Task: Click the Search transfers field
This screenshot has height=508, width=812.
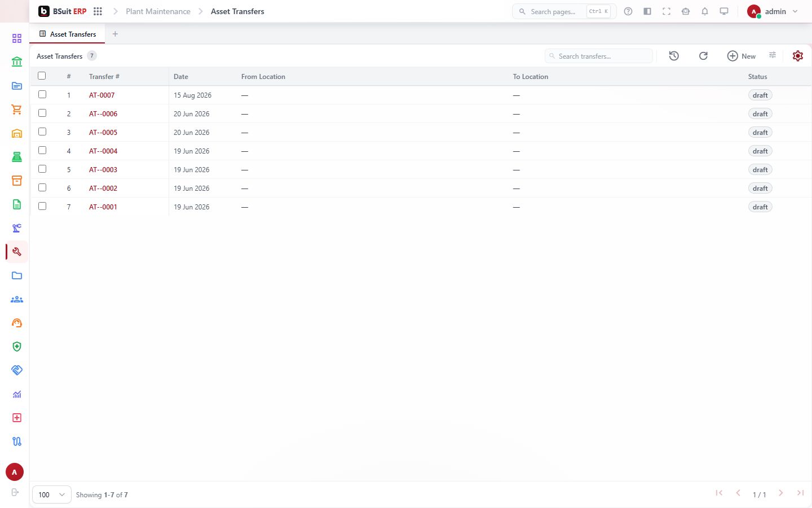Action: click(599, 56)
